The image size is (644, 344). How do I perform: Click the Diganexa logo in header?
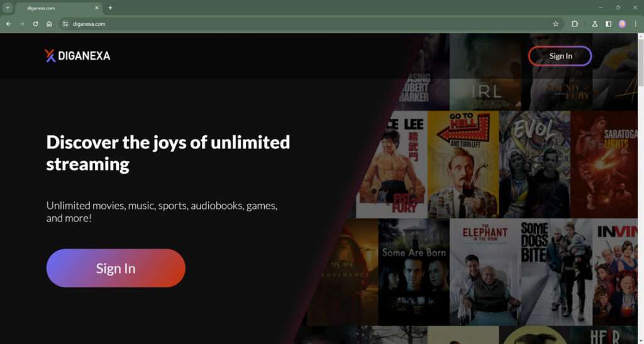pos(77,56)
